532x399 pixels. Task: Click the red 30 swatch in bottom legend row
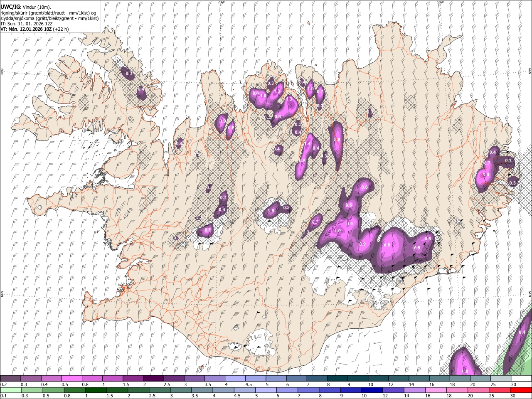coord(521,390)
